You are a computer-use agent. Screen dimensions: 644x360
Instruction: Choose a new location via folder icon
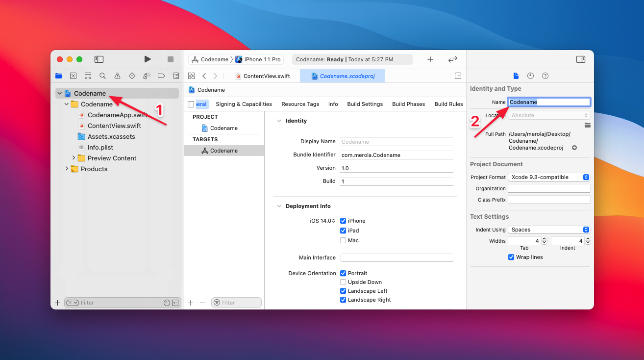coord(587,125)
